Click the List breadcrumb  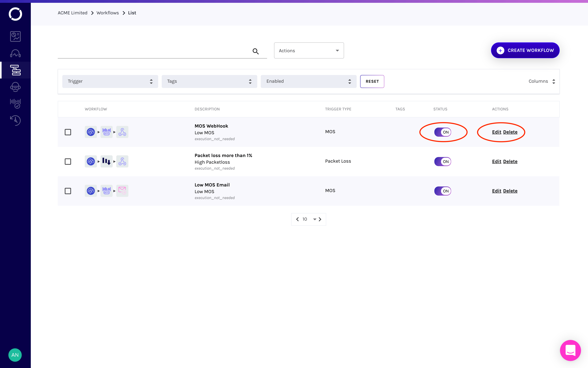[132, 13]
